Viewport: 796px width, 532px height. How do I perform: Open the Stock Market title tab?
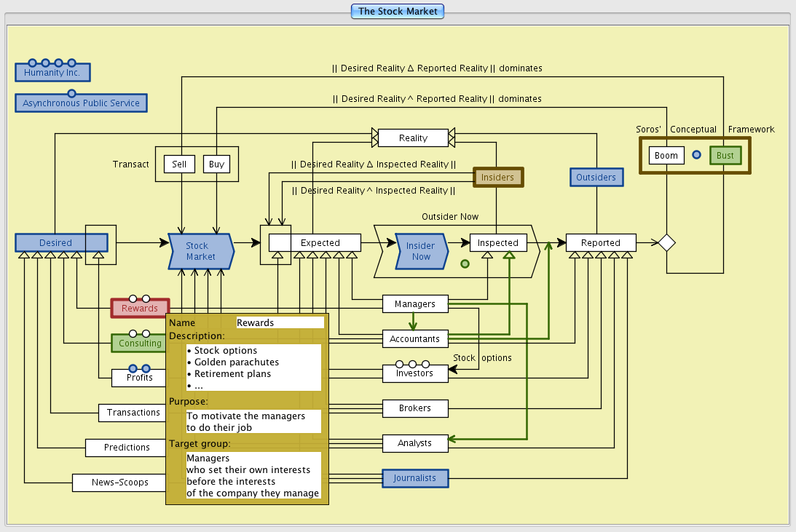(x=398, y=11)
